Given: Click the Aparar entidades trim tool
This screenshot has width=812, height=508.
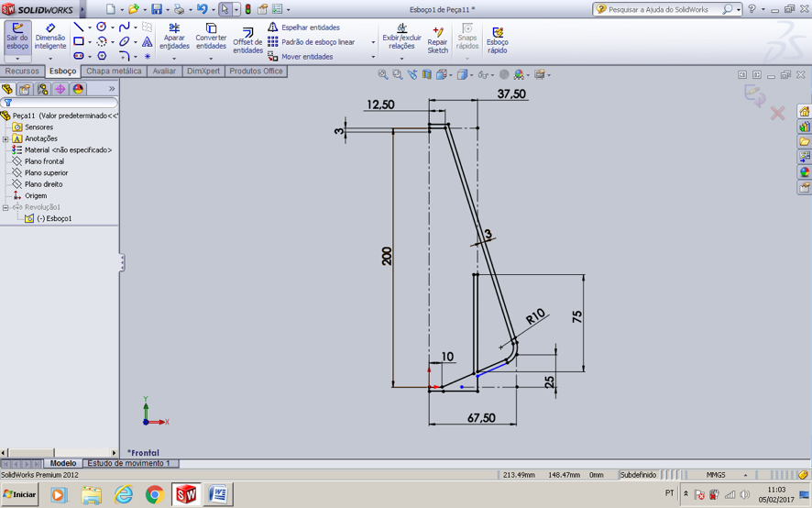Looking at the screenshot, I should click(174, 37).
